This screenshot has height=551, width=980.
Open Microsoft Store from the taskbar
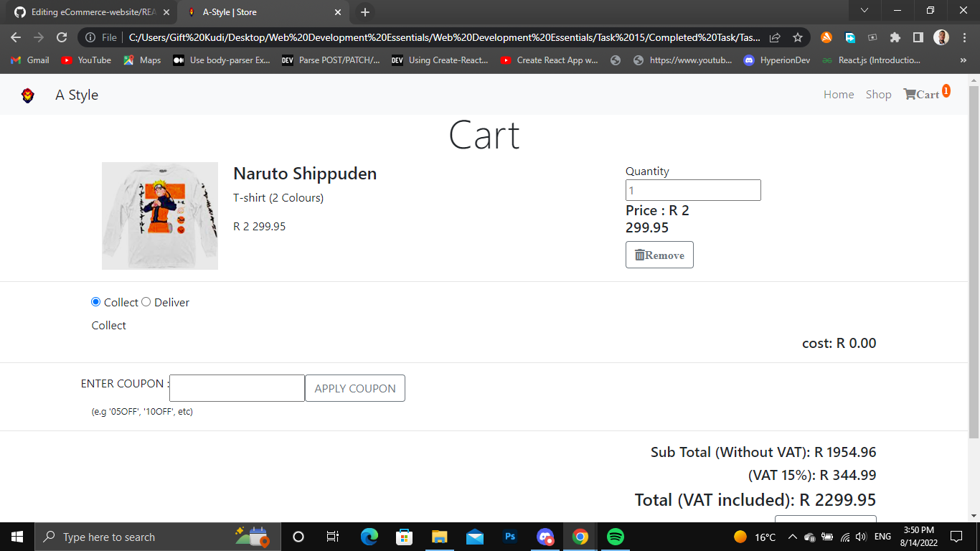tap(405, 537)
